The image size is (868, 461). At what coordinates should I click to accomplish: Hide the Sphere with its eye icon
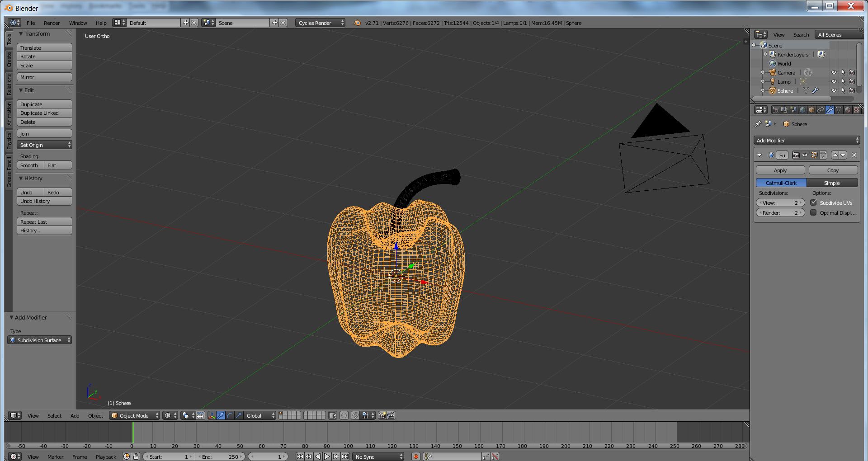(834, 90)
